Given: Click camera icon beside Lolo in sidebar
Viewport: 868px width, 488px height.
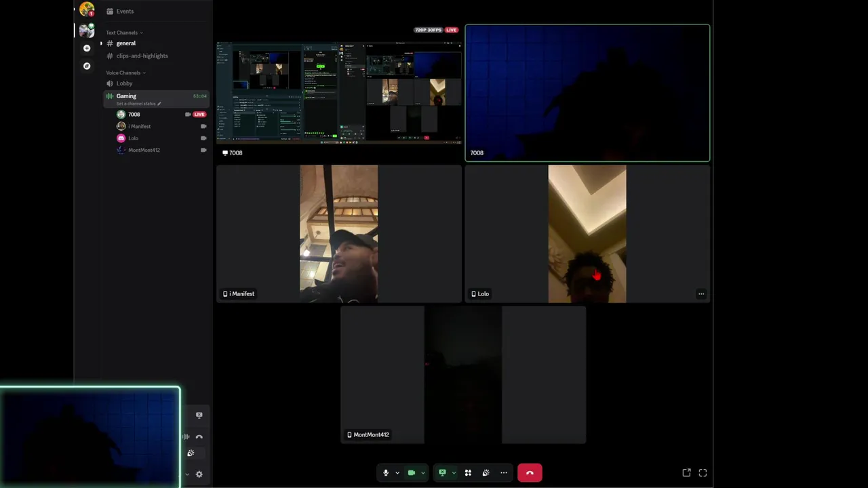Looking at the screenshot, I should coord(203,138).
